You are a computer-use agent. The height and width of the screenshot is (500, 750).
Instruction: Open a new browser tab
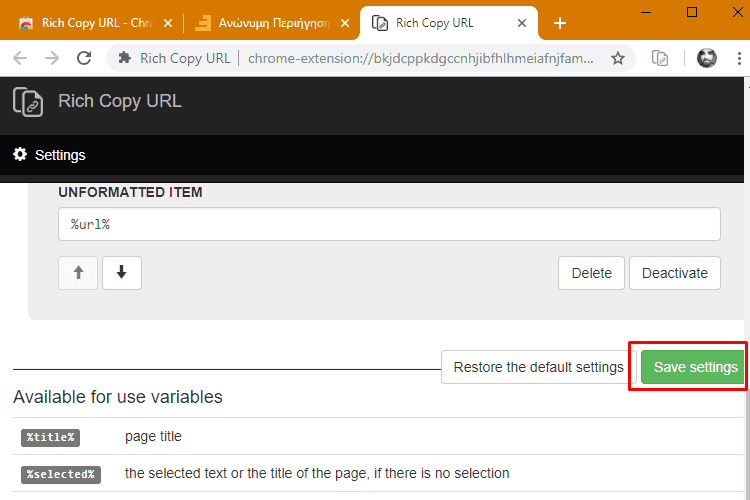(x=560, y=23)
